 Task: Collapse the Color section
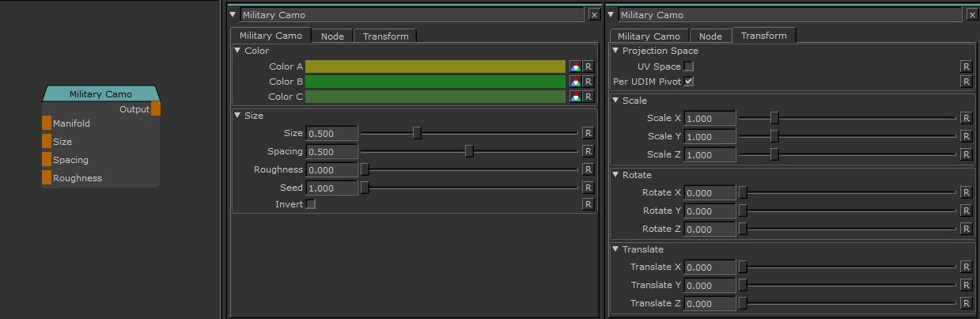[237, 51]
